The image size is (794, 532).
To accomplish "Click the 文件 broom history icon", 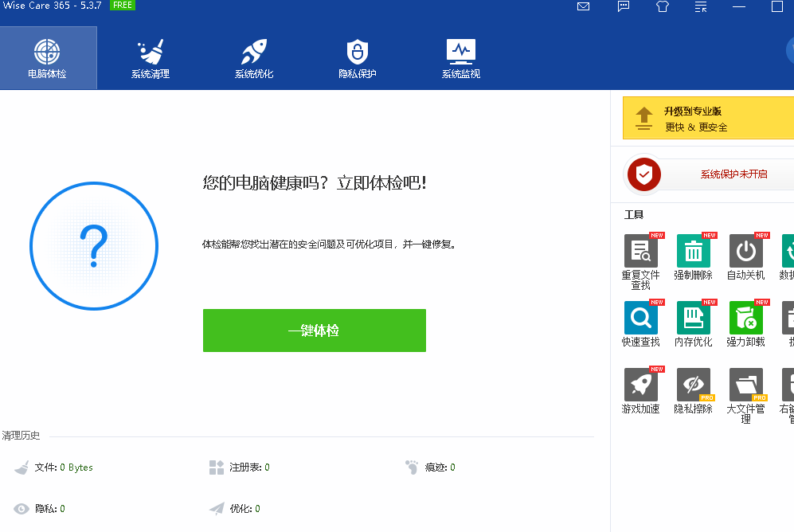I will click(x=22, y=467).
